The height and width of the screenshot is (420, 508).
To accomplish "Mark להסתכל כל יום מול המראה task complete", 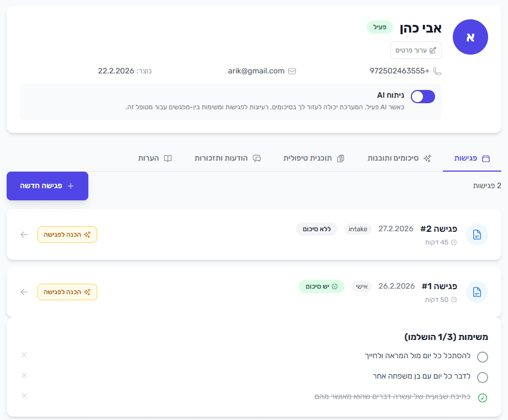I will (483, 357).
